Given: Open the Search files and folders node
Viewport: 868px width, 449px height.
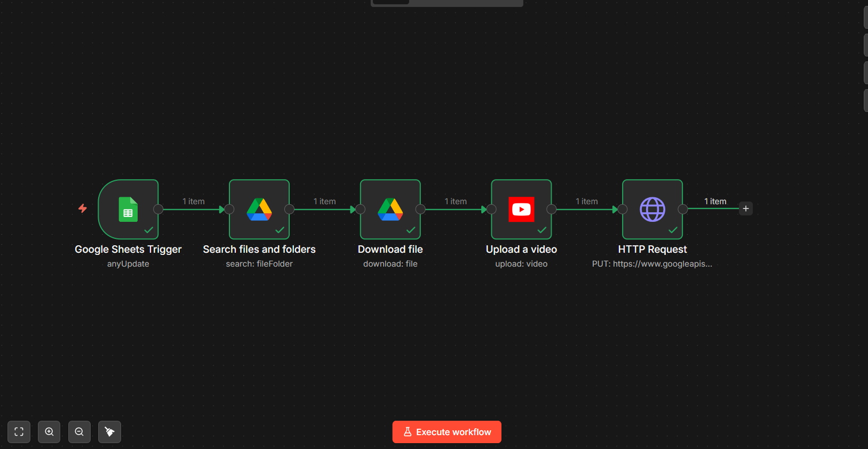Looking at the screenshot, I should (x=259, y=209).
